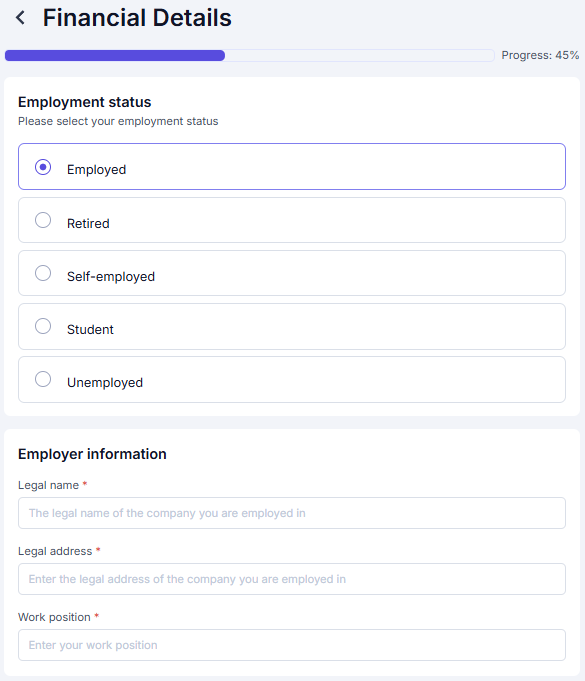The image size is (585, 681).
Task: Click the filled part of progress bar
Action: (x=115, y=56)
